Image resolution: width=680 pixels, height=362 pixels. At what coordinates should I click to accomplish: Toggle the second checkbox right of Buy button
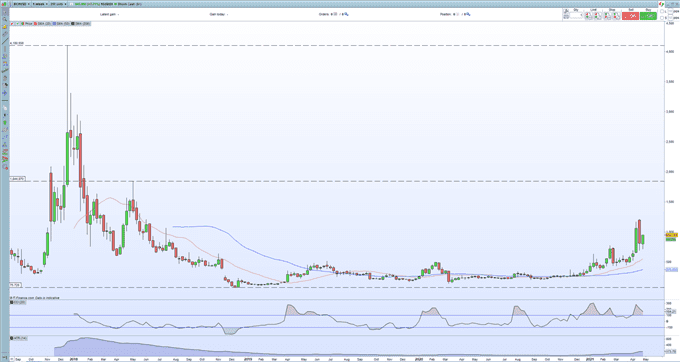click(662, 18)
